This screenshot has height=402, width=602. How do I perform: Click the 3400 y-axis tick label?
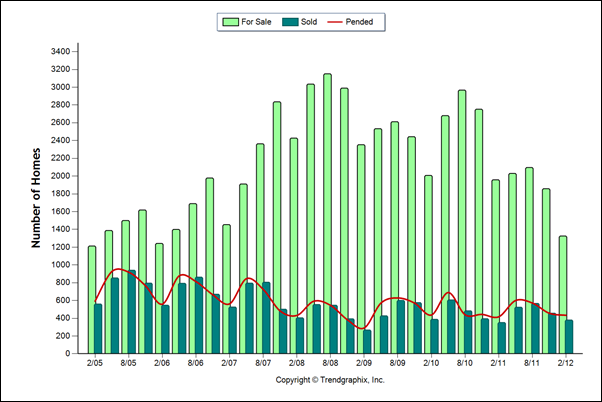pos(60,51)
